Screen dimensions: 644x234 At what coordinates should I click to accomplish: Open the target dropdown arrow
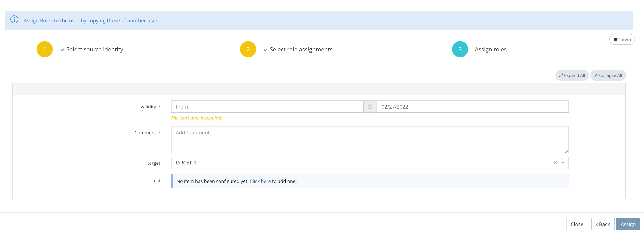(563, 163)
